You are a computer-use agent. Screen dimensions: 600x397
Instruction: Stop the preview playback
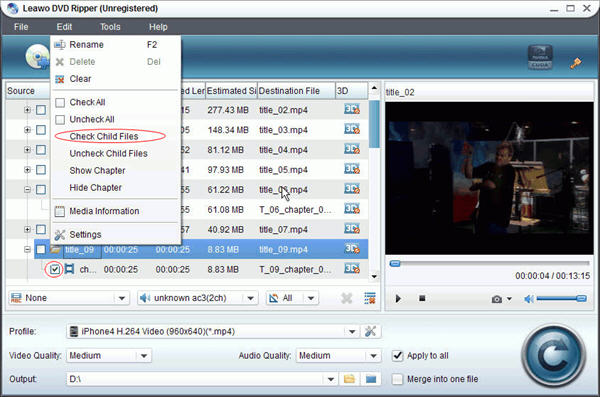(x=422, y=298)
